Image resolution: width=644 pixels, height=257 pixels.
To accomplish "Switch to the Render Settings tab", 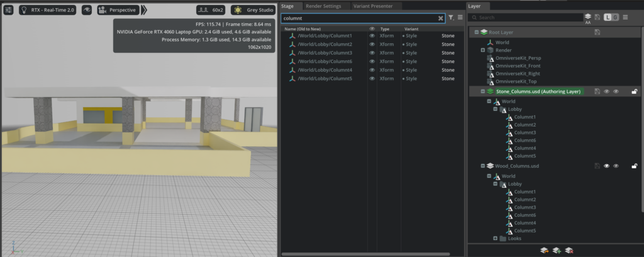I will tap(323, 6).
